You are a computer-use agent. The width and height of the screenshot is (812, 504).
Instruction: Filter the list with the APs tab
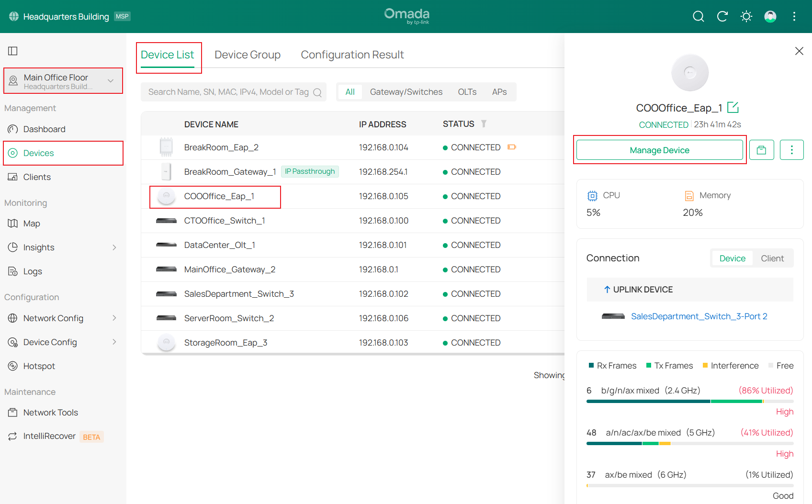coord(499,91)
